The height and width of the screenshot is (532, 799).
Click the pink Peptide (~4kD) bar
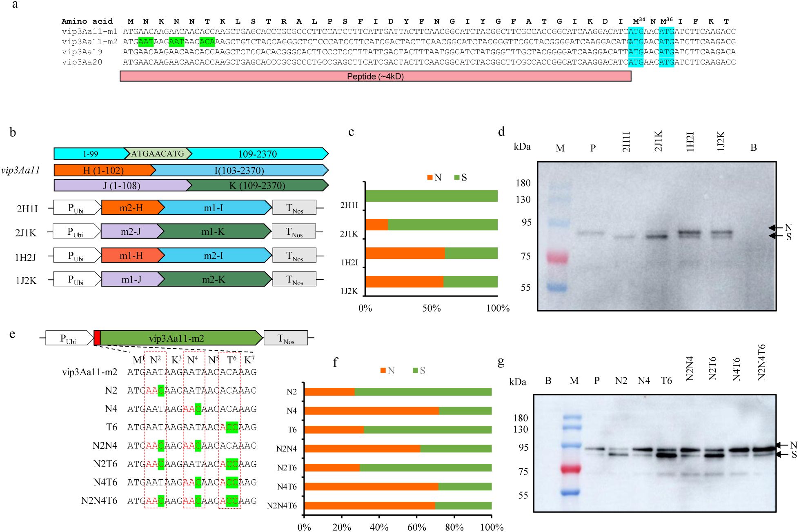(375, 76)
